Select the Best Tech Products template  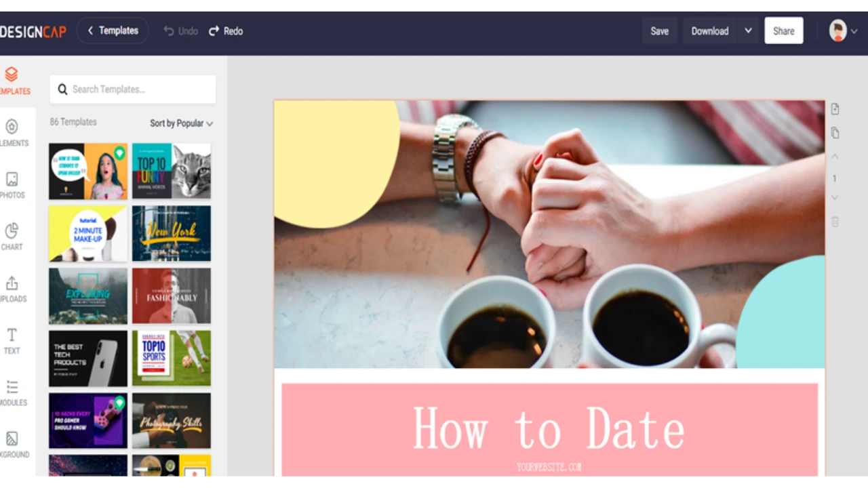click(88, 358)
